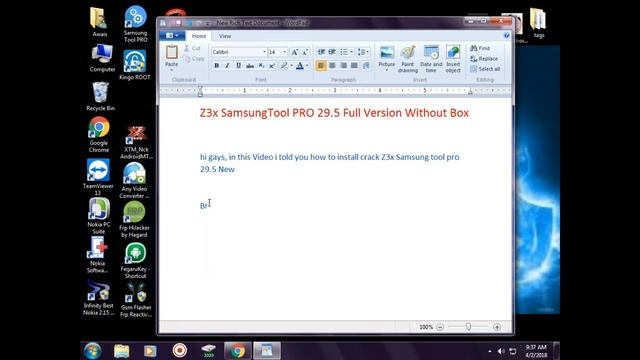The height and width of the screenshot is (360, 640).
Task: Open File Explorer from taskbar
Action: point(122,351)
